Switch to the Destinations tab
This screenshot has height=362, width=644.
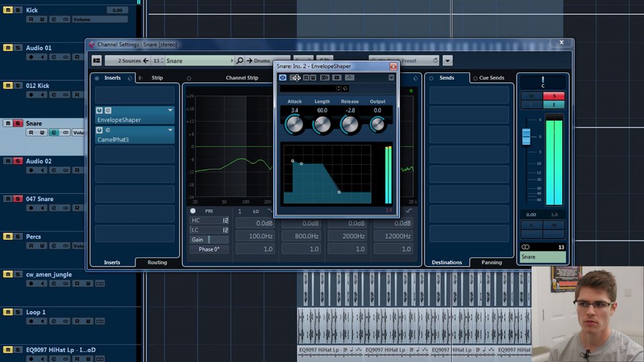pos(447,262)
